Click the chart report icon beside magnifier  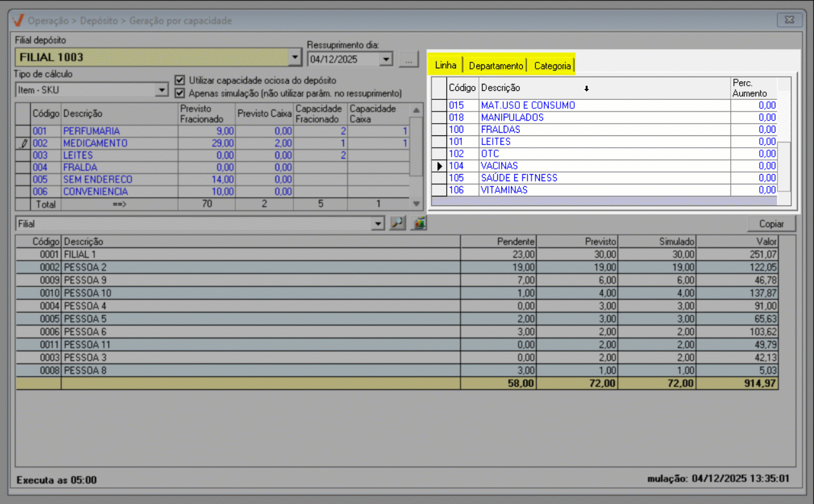(420, 224)
